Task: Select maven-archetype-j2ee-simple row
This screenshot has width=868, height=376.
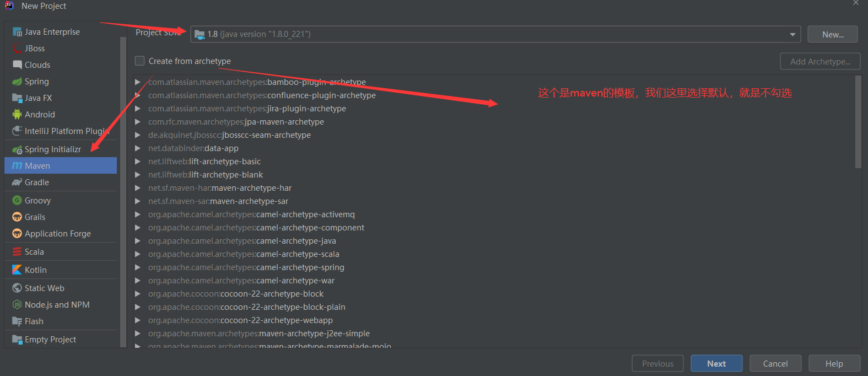Action: coord(494,334)
